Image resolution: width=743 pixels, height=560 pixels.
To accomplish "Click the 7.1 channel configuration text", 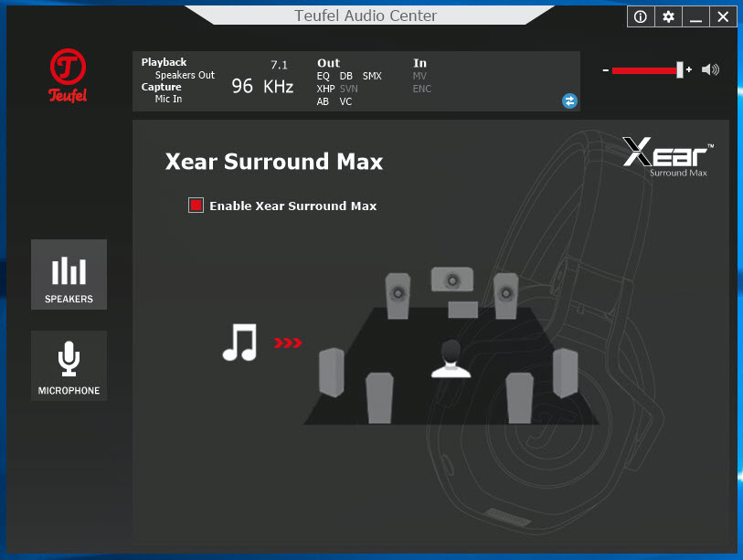I will (279, 65).
